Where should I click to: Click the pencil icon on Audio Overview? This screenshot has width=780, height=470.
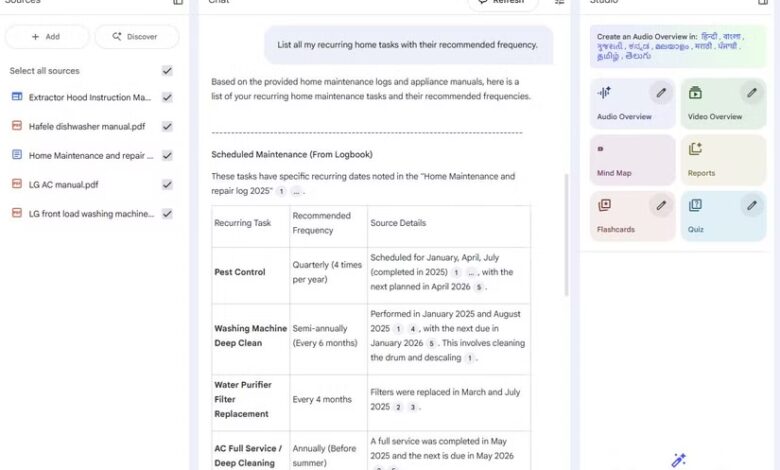(660, 93)
